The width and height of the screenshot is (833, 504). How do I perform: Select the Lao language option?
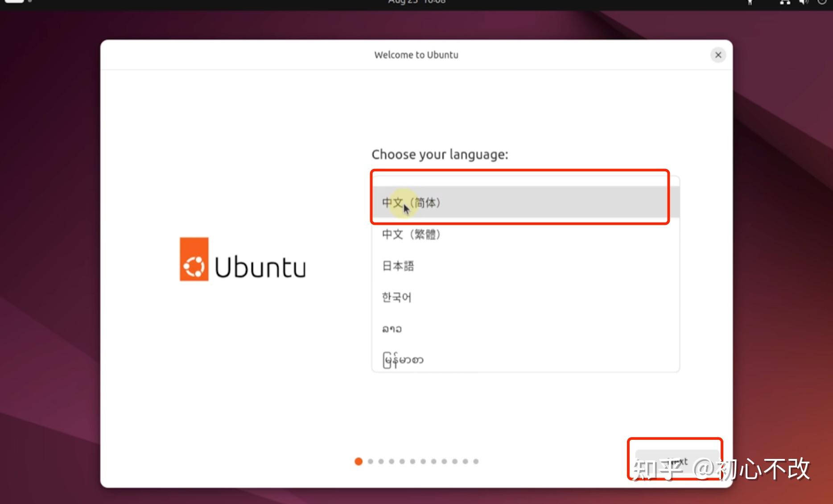coord(392,329)
